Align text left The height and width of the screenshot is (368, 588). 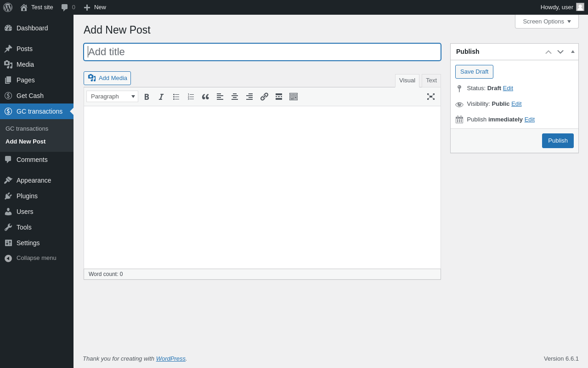pyautogui.click(x=220, y=97)
